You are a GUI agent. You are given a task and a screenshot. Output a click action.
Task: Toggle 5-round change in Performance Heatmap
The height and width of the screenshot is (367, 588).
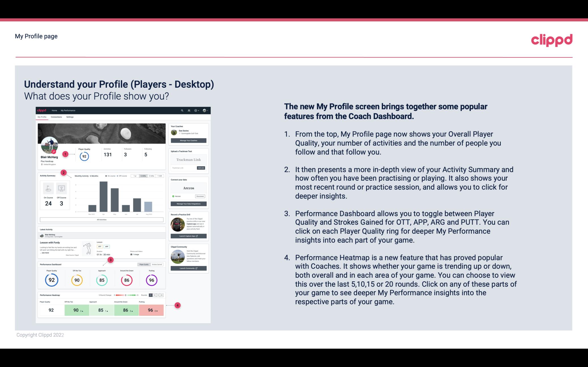[151, 295]
